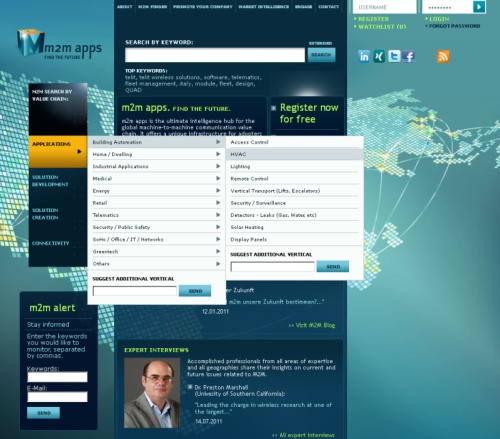This screenshot has height=439, width=500.
Task: Open the Facebook social icon
Action: click(x=409, y=56)
